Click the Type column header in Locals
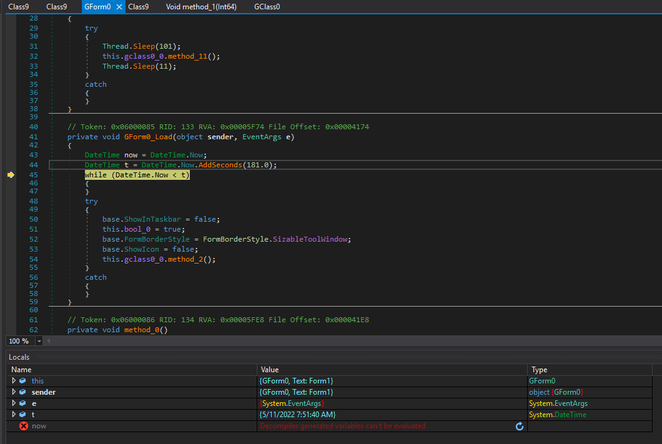This screenshot has width=662, height=444. click(538, 369)
